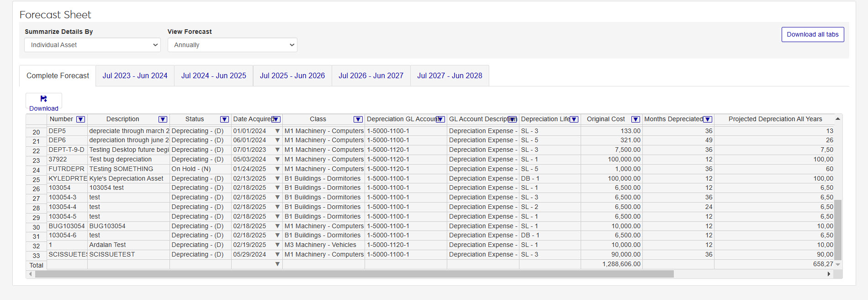Switch to the Jul 2026 - Jun 2027 tab

[x=370, y=76]
